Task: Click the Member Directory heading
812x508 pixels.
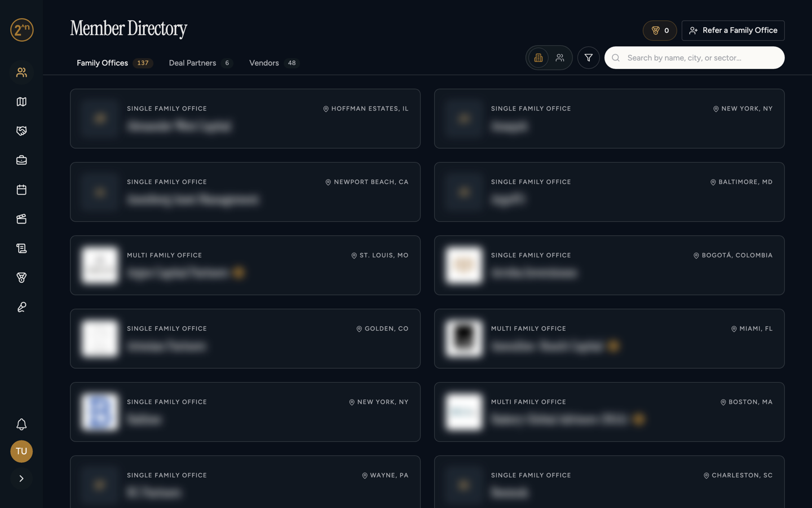Action: pos(129,29)
